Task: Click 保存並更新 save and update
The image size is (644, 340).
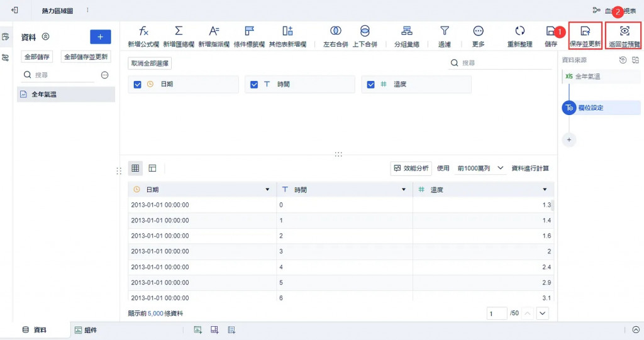Action: 586,36
